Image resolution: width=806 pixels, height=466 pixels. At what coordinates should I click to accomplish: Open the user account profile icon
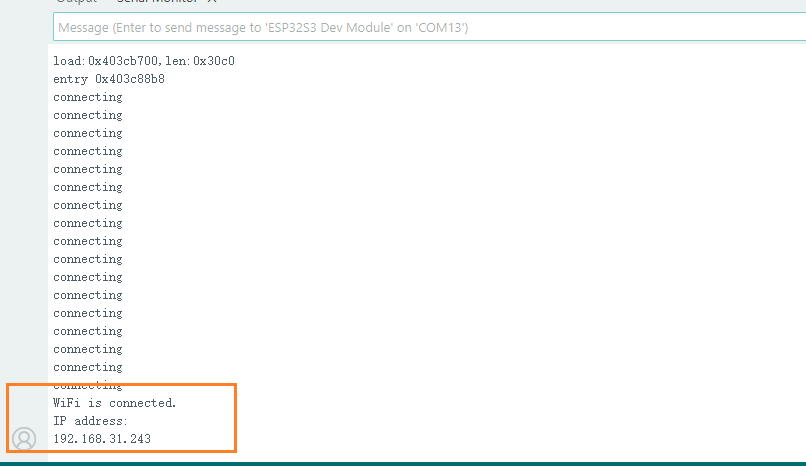coord(24,439)
